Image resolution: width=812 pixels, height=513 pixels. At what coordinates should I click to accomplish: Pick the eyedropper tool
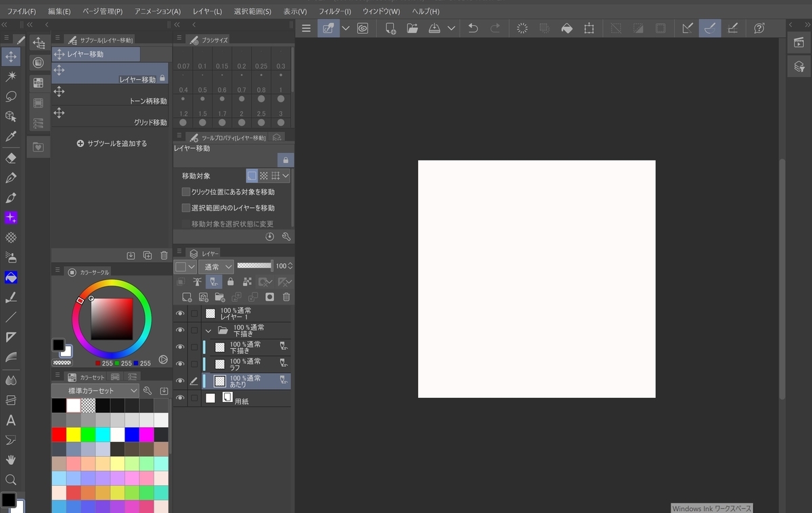point(11,136)
